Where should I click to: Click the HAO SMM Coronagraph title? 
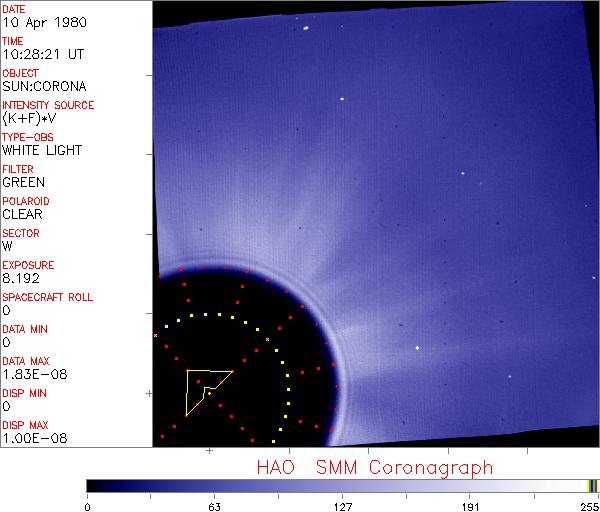point(375,467)
